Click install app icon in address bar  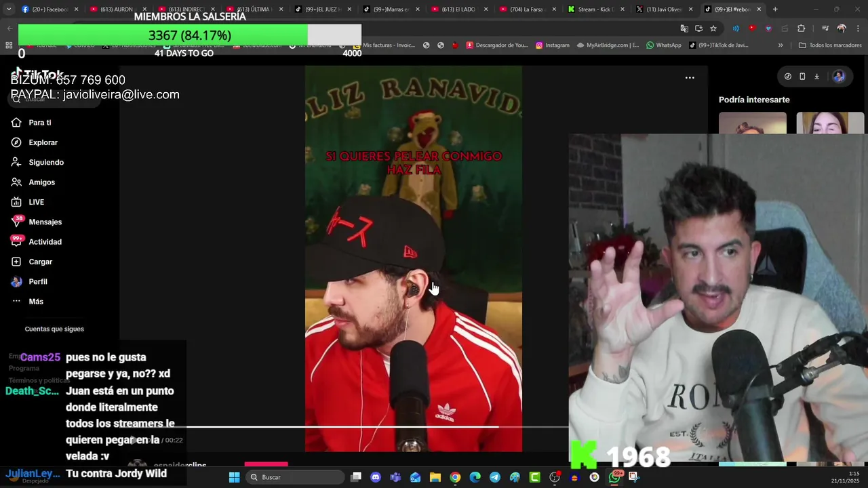(698, 28)
